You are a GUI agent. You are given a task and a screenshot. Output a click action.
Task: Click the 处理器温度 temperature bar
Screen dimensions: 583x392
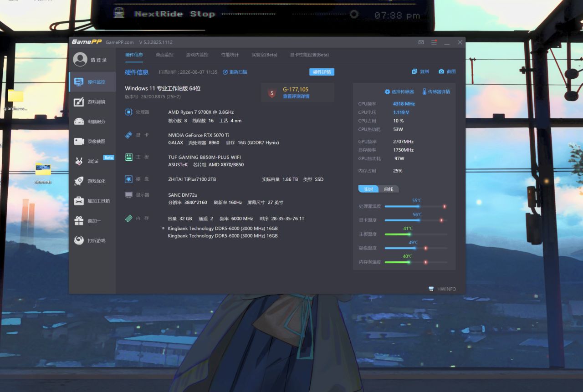[x=416, y=206]
